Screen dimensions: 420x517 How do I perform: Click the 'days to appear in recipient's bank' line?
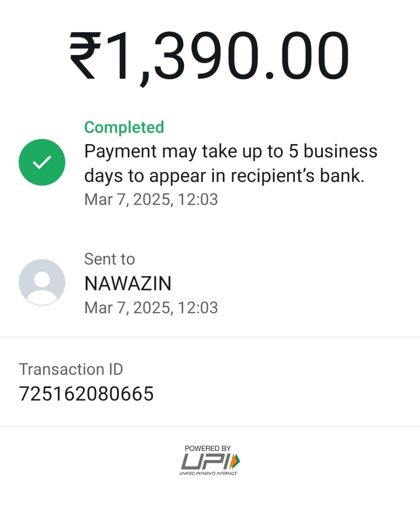(224, 176)
